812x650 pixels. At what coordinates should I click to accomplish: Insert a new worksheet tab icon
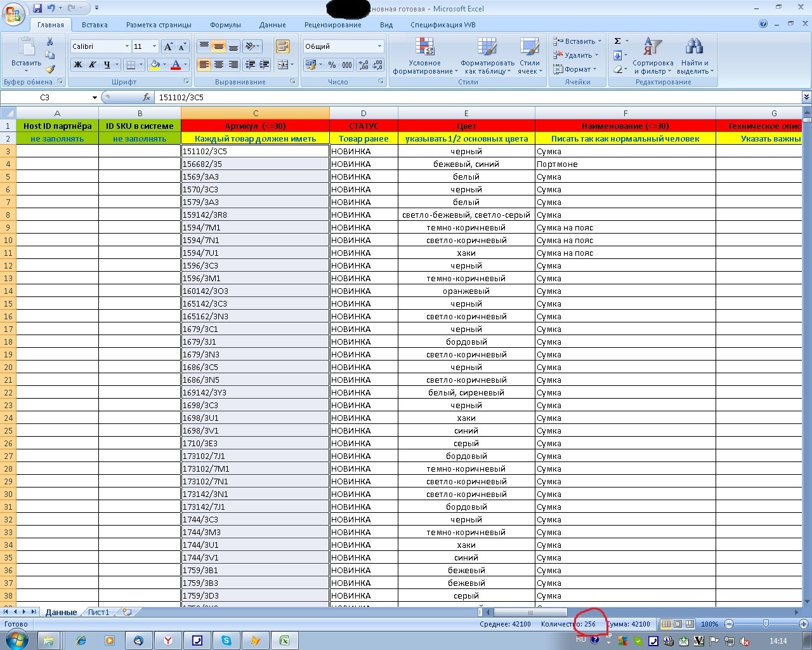coord(127,613)
